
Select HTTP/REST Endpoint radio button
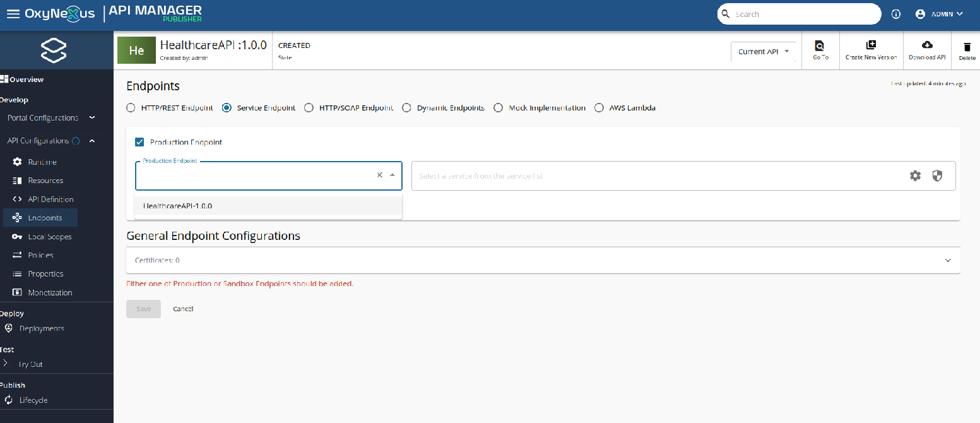(x=131, y=107)
